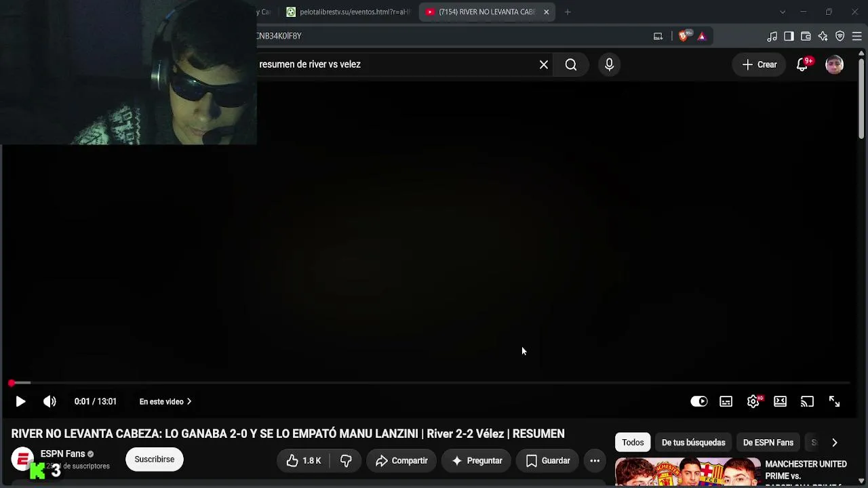Open the Brave playlist music note icon
The height and width of the screenshot is (488, 868).
(772, 36)
